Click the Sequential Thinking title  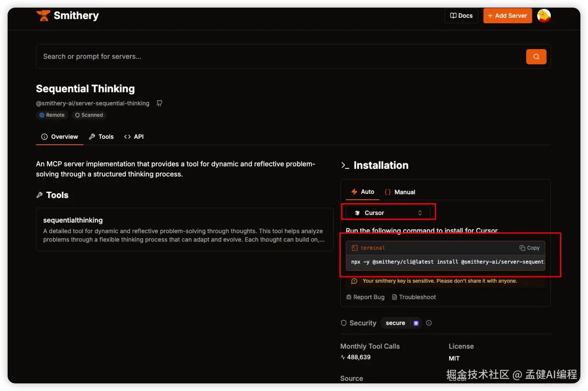86,89
